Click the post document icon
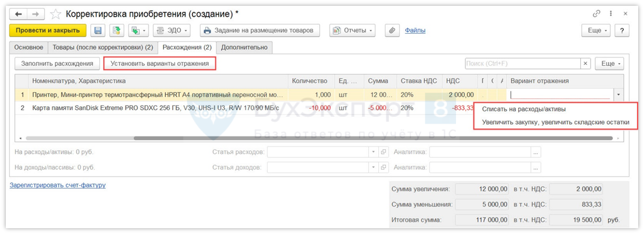This screenshot has height=234, width=644. [117, 30]
